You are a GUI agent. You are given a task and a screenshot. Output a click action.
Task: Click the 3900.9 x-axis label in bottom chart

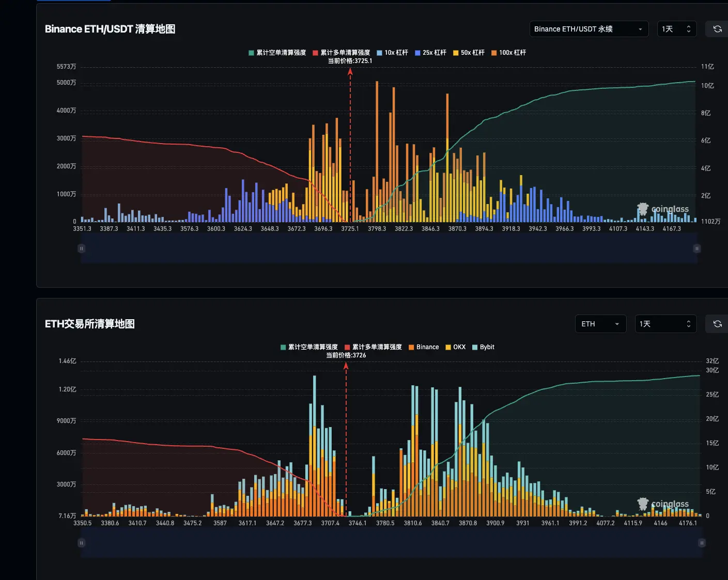tap(495, 523)
